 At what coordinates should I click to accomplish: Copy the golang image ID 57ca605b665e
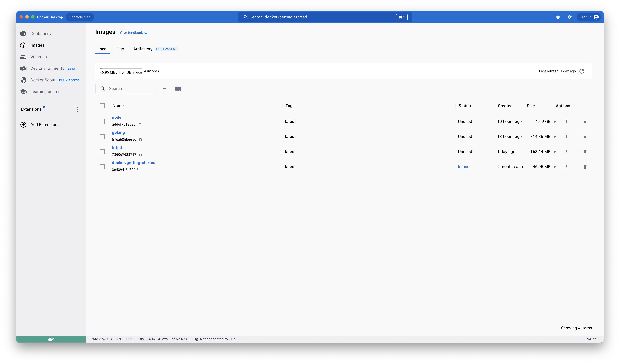click(x=140, y=140)
